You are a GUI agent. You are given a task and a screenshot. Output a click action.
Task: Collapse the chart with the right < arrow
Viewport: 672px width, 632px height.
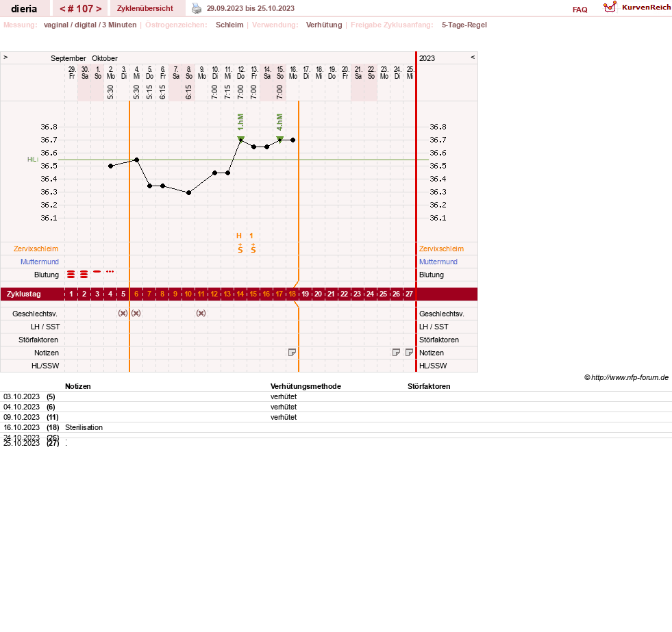click(473, 57)
